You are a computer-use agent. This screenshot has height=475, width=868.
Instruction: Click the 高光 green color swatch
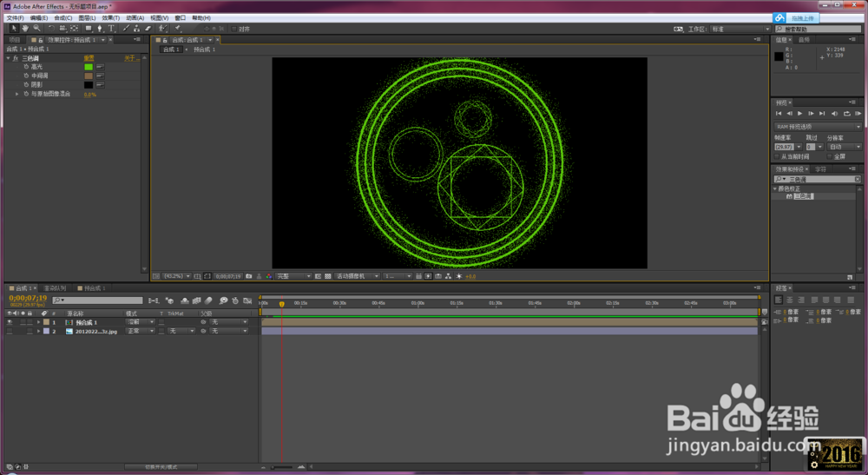89,67
